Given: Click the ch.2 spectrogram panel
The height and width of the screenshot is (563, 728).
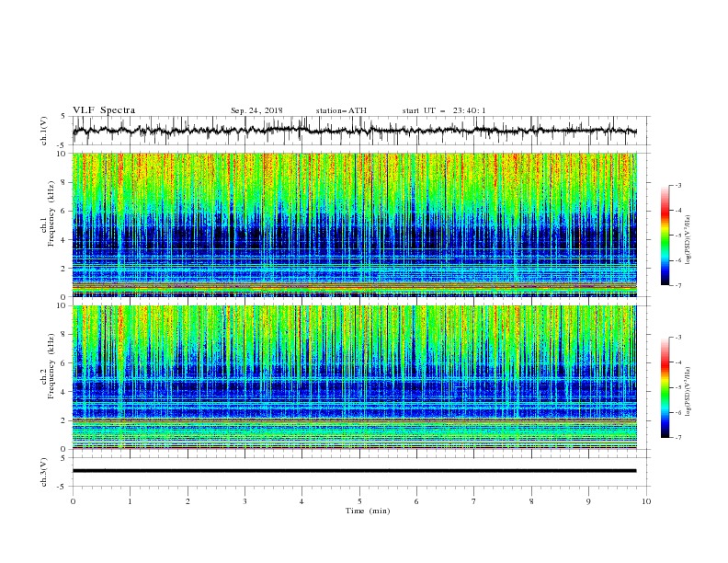Looking at the screenshot, I should point(354,377).
